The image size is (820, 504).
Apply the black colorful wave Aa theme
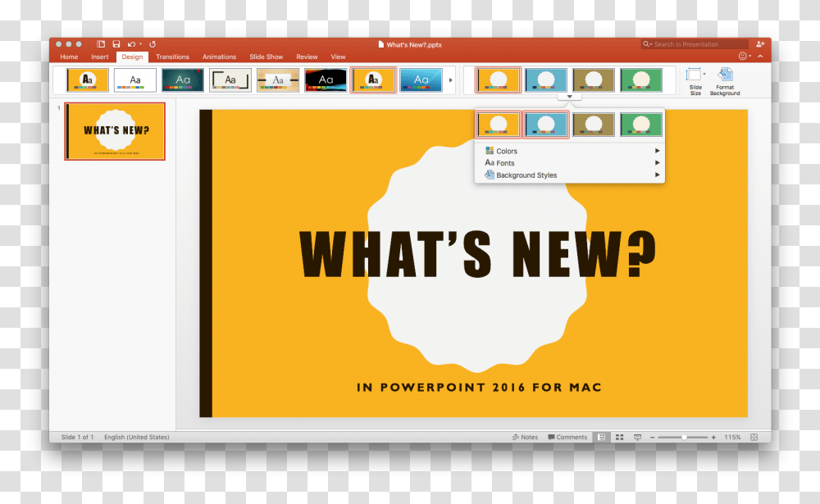[326, 80]
